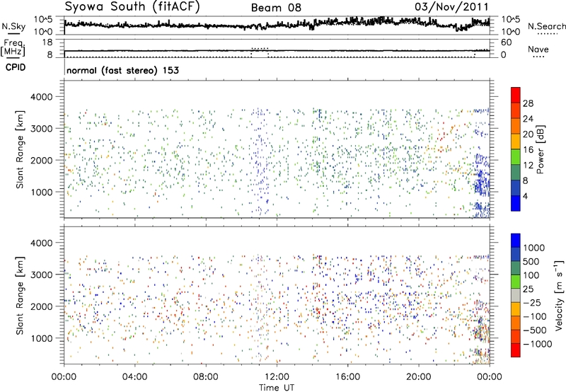Pick the Power colorbar segment between 24 and 28
566x392 pixels.
point(516,110)
